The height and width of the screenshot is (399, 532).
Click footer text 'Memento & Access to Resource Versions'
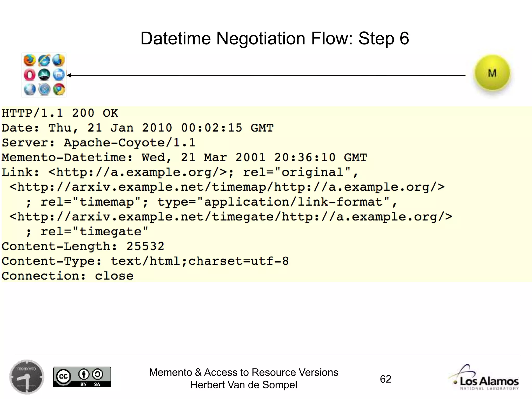[244, 373]
